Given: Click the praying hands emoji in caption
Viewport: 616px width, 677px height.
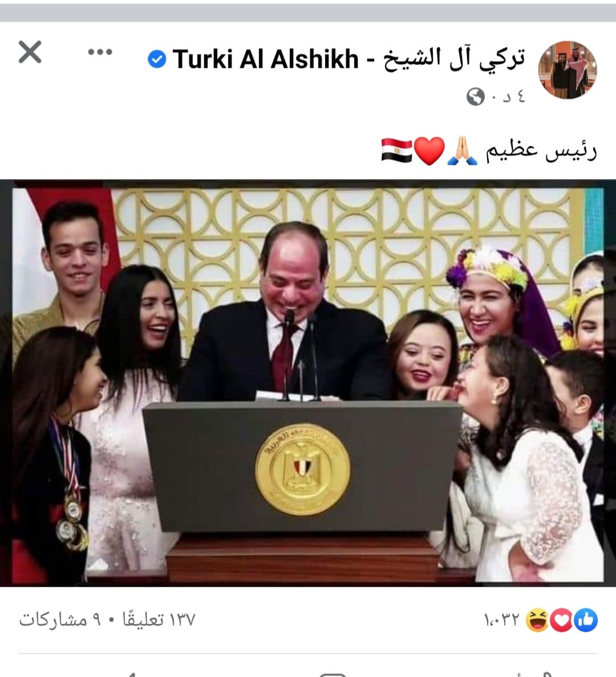Looking at the screenshot, I should tap(463, 150).
